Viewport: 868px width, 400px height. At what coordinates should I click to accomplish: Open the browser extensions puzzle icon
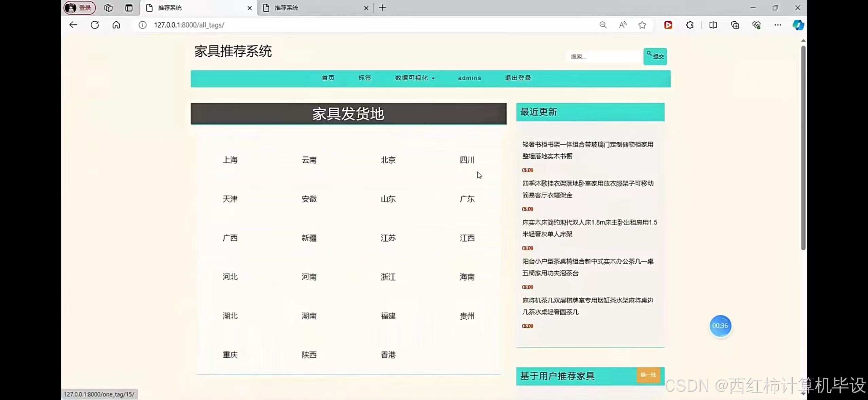(x=690, y=25)
